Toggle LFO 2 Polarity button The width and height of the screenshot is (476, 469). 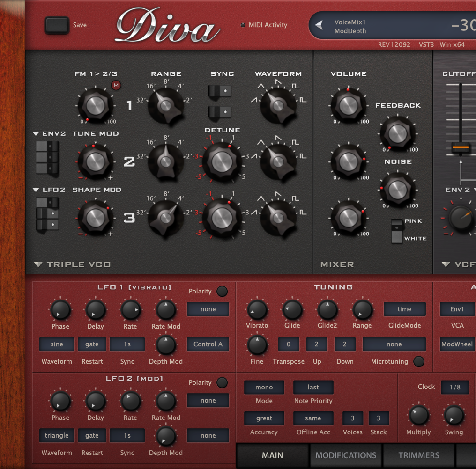point(222,382)
